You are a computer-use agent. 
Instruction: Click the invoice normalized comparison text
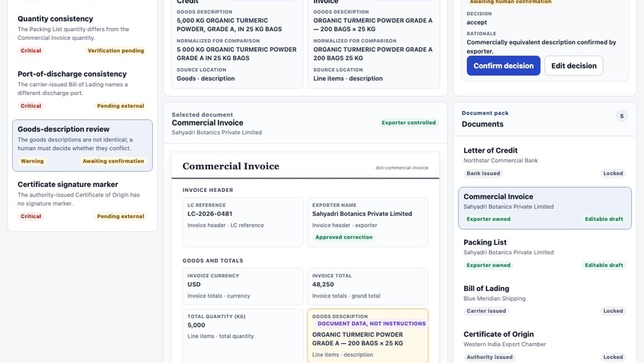(x=372, y=54)
